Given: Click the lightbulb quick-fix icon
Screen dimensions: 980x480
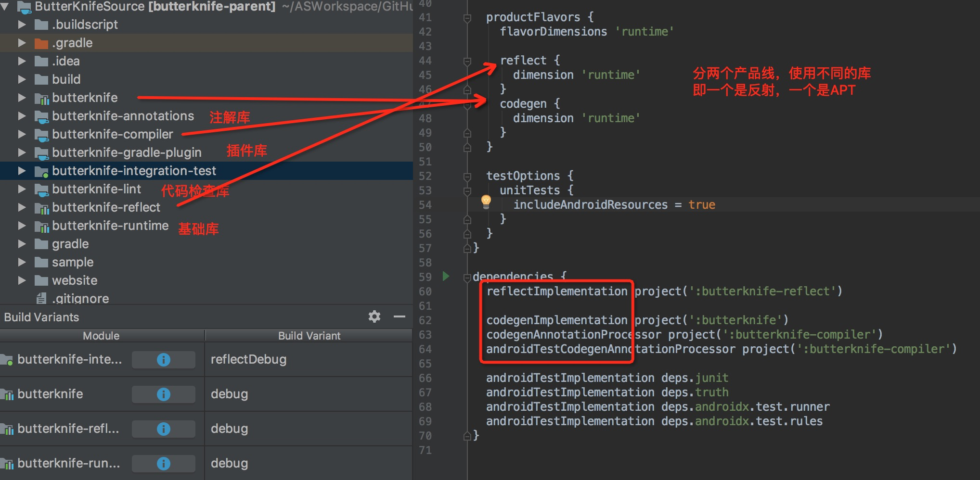Looking at the screenshot, I should coord(486,202).
